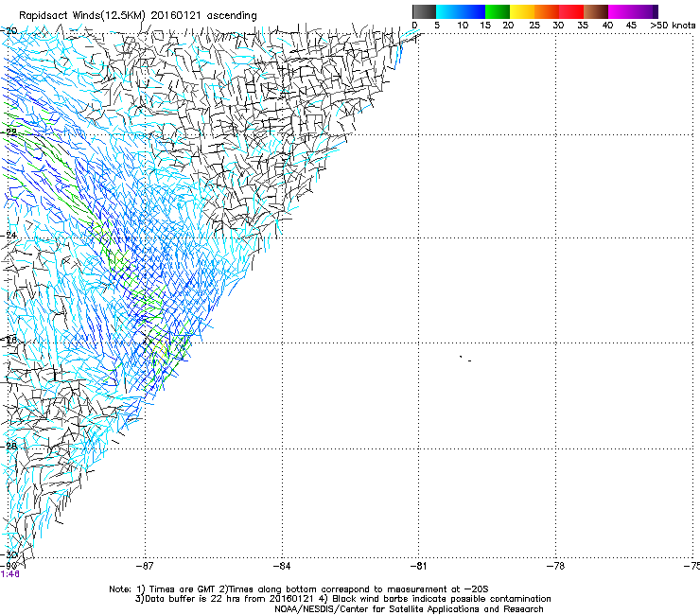
Task: Click the legend label '0'
Action: (414, 26)
